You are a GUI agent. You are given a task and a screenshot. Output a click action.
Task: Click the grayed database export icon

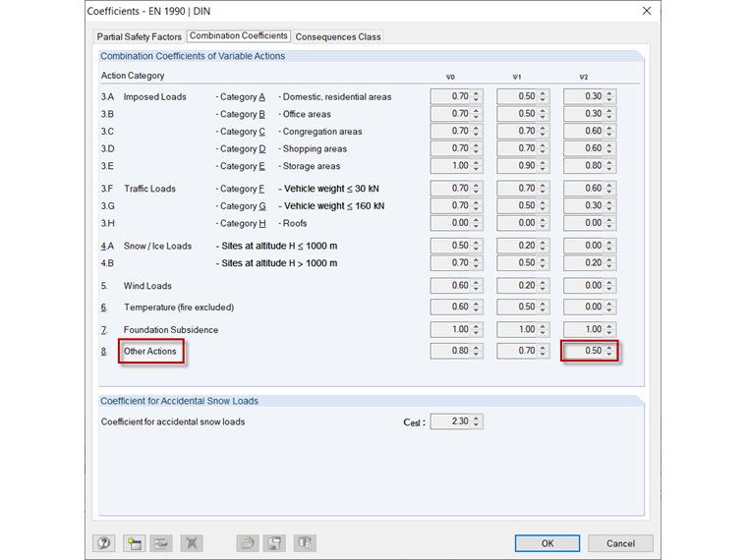305,543
